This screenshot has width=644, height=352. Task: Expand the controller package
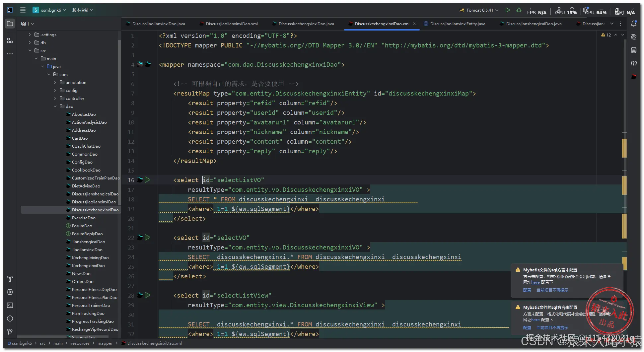click(55, 98)
